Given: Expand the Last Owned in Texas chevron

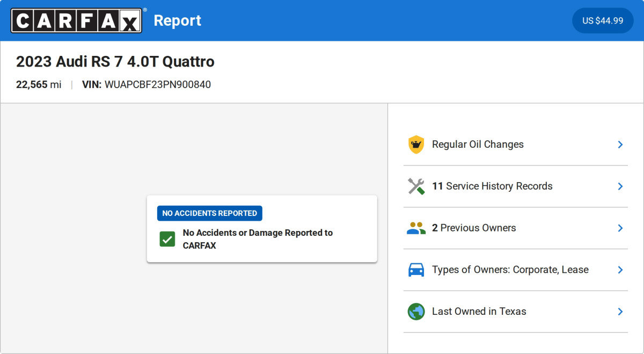Looking at the screenshot, I should point(620,312).
